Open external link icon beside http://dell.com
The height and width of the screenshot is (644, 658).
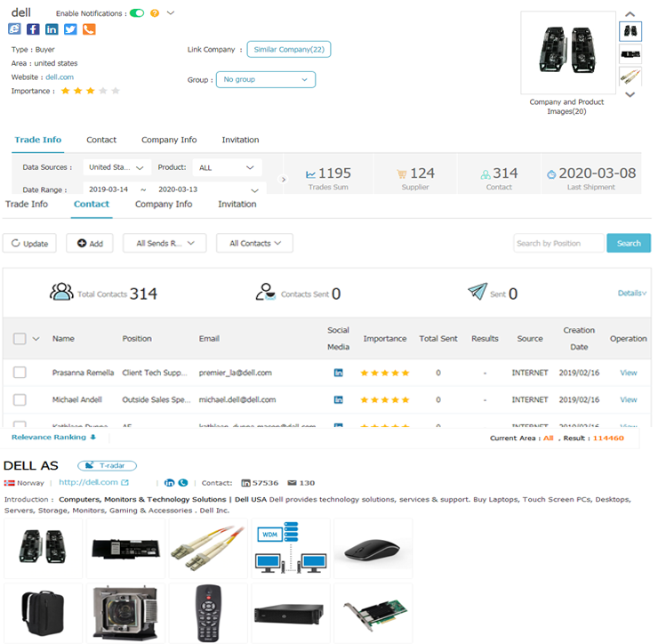coord(124,482)
